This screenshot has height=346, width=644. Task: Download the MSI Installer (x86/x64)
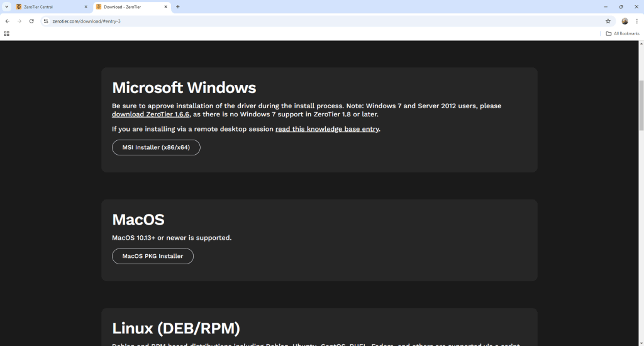[x=156, y=148]
